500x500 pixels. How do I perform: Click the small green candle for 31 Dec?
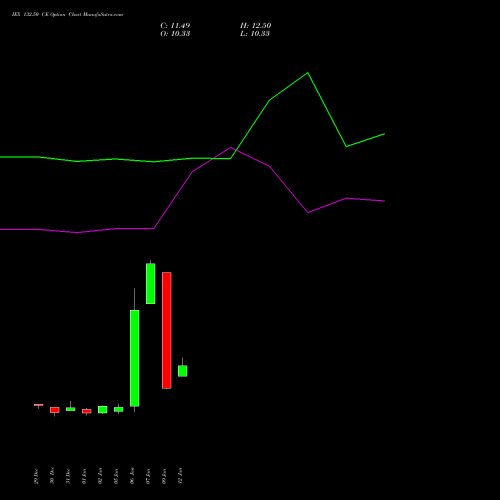(71, 409)
